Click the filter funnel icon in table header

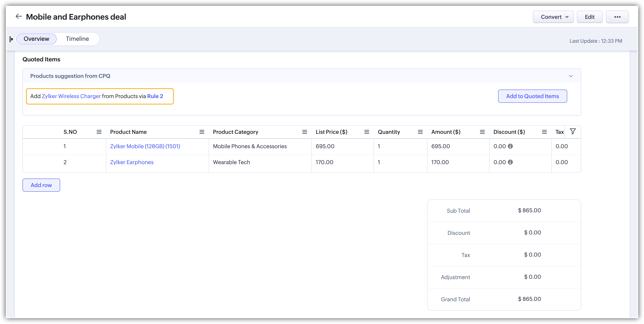click(x=572, y=132)
